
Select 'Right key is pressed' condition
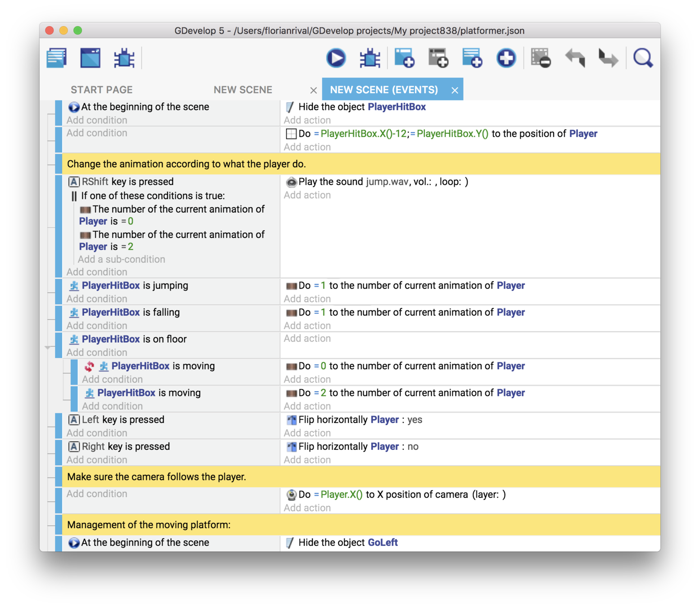point(119,446)
